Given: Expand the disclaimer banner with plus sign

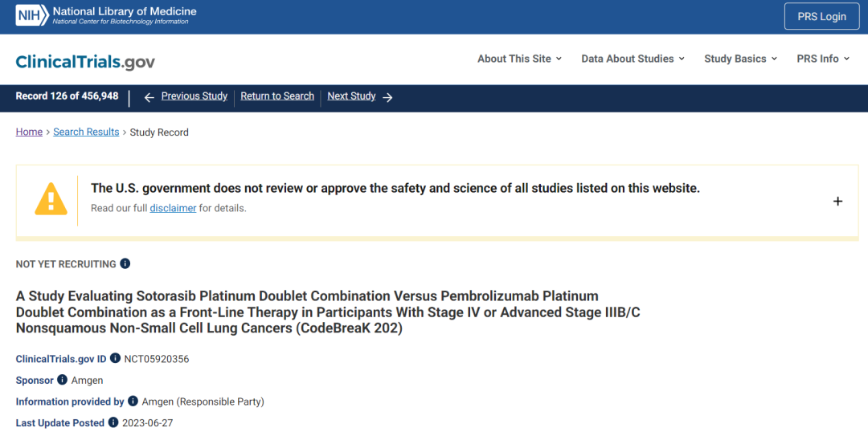Looking at the screenshot, I should click(x=837, y=202).
